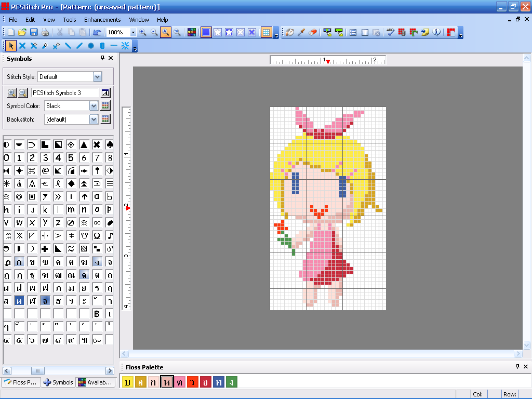Zoom in symbols with magnifier plus
The image size is (532, 399).
tap(12, 93)
